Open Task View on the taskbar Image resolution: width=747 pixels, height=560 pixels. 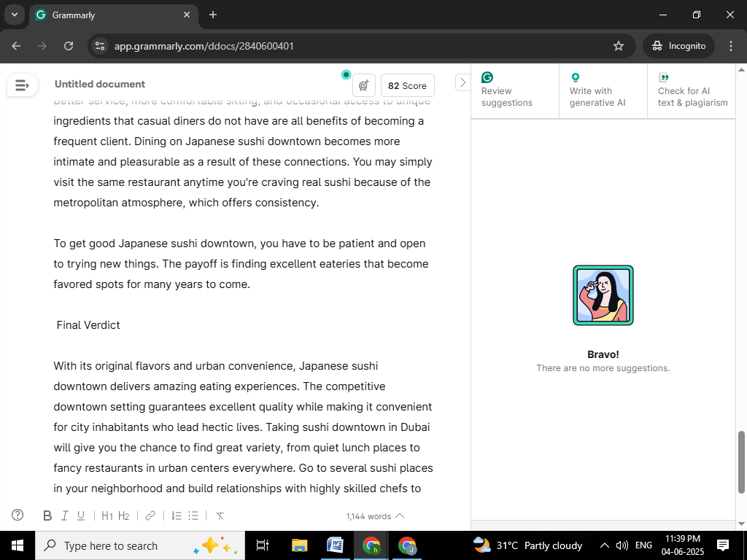[x=263, y=545]
